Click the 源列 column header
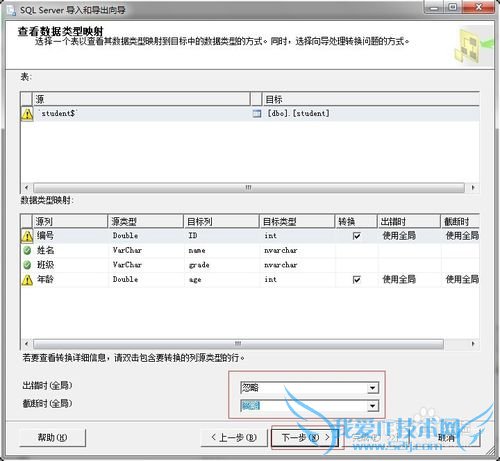The width and height of the screenshot is (500, 461). coord(70,221)
